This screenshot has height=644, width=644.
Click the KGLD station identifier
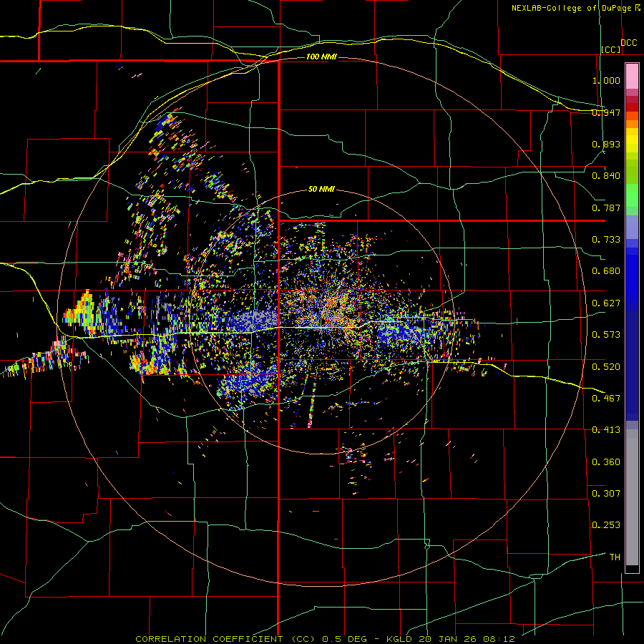pyautogui.click(x=401, y=639)
